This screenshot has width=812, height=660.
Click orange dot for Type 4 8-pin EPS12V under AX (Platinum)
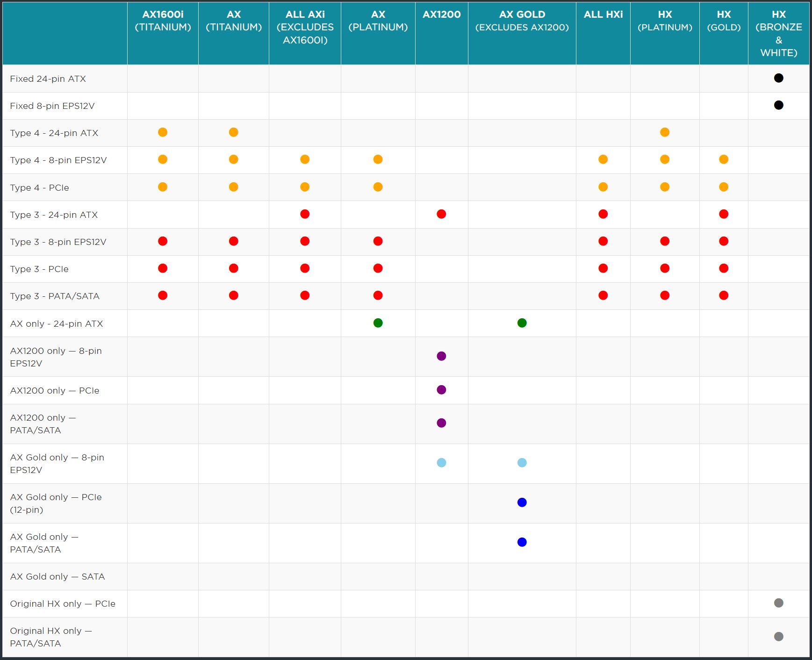378,159
